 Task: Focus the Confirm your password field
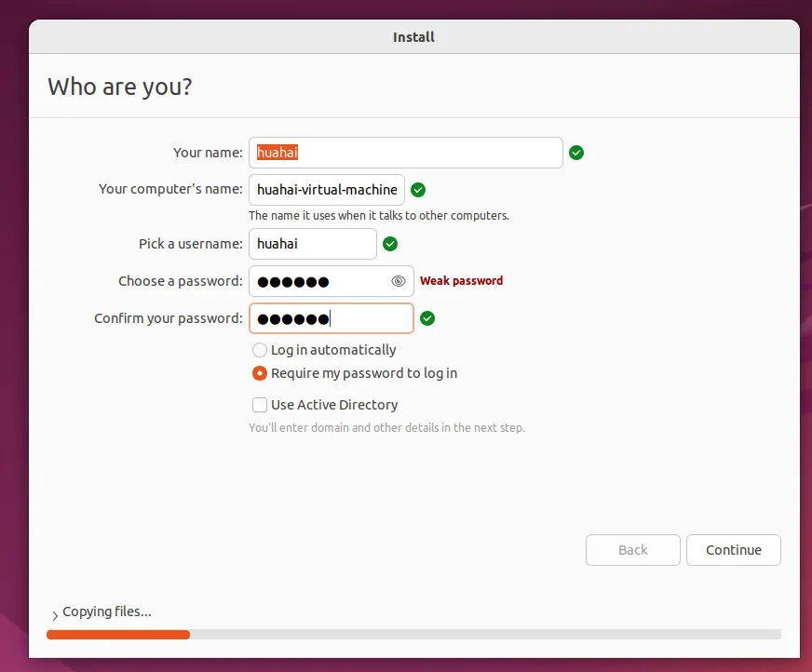(x=332, y=318)
